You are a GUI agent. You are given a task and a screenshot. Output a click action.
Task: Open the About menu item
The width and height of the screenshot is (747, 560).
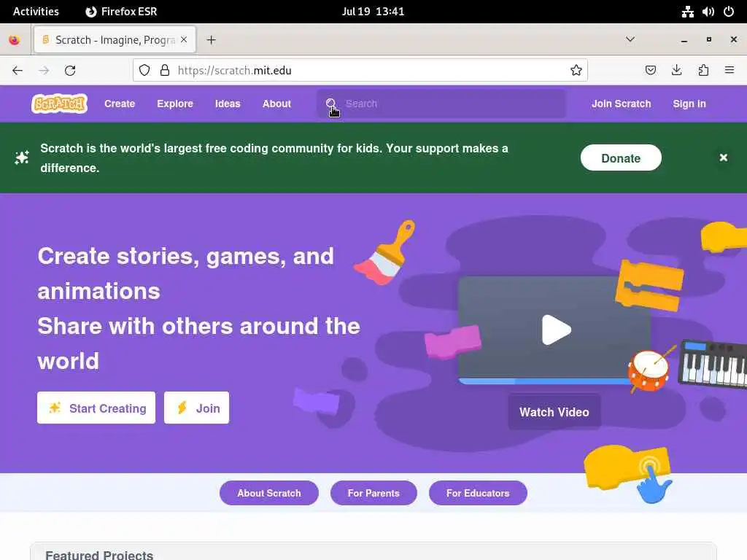click(276, 104)
